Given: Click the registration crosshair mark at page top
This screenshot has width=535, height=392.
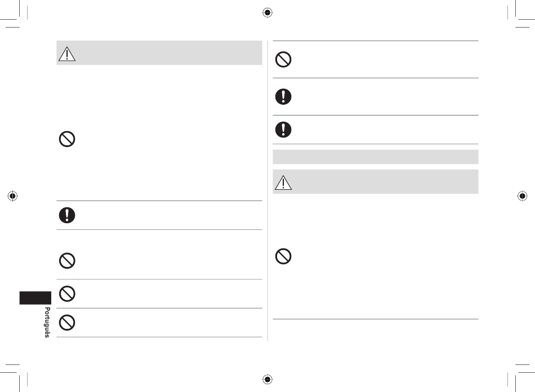Looking at the screenshot, I should pos(267,12).
